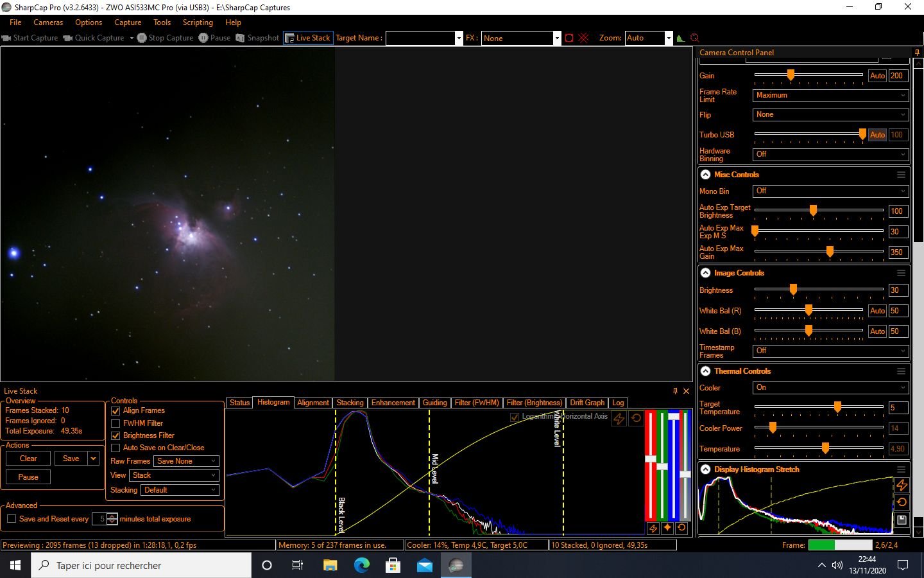Click the Pause button under Actions
The image size is (924, 578).
point(28,477)
